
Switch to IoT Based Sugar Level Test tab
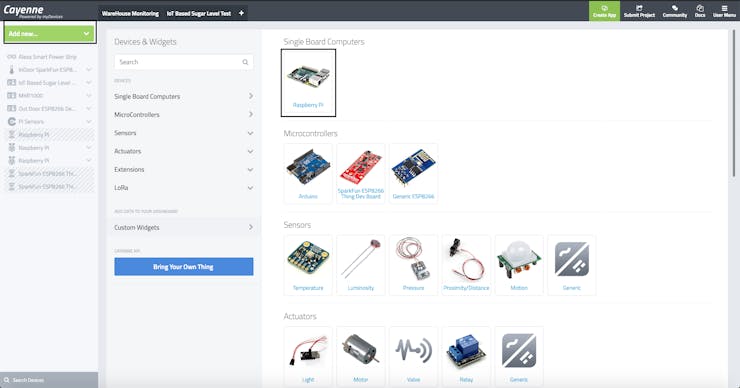tap(199, 14)
